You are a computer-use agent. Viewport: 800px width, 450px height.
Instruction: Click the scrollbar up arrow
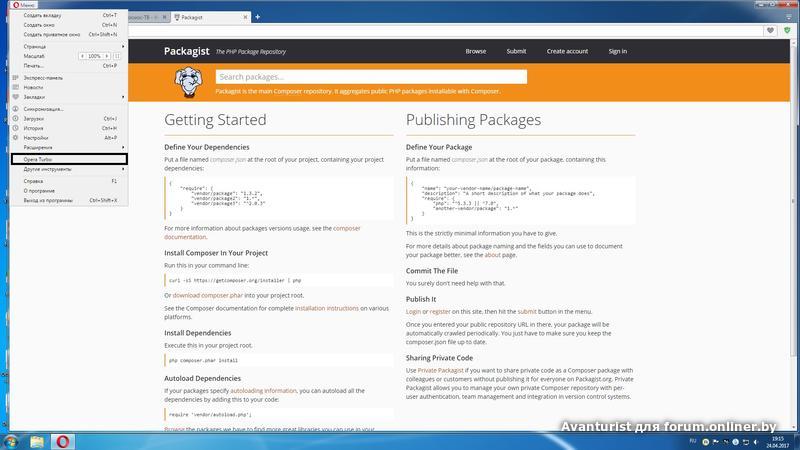tap(794, 43)
